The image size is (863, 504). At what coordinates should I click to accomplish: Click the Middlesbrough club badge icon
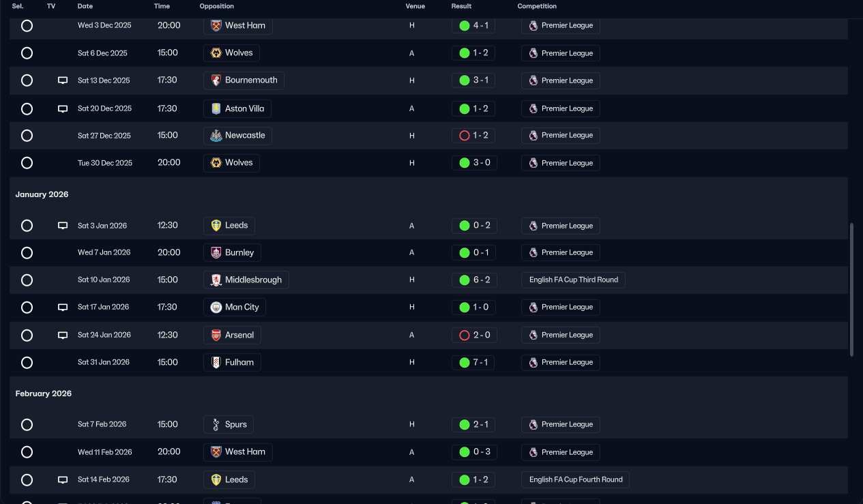click(216, 280)
